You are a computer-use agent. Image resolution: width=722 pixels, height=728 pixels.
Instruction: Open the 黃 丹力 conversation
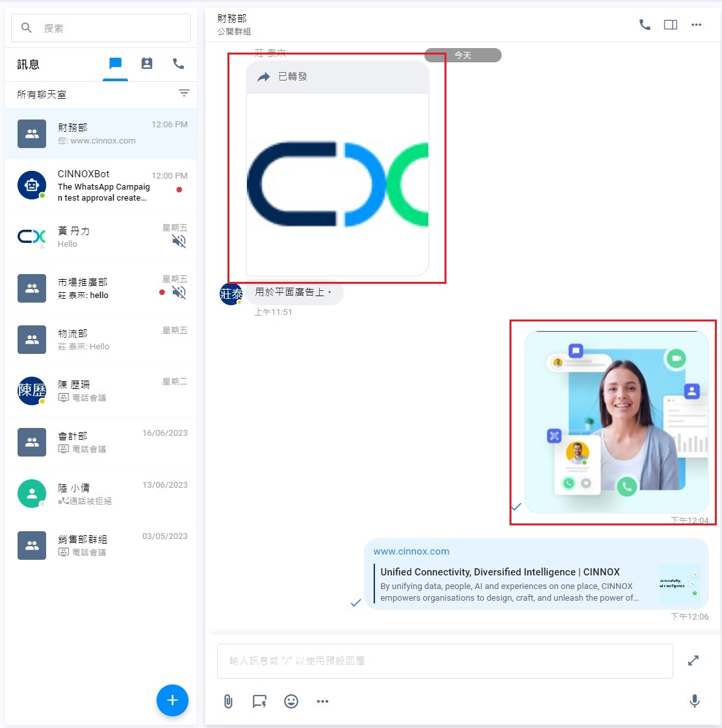point(101,237)
